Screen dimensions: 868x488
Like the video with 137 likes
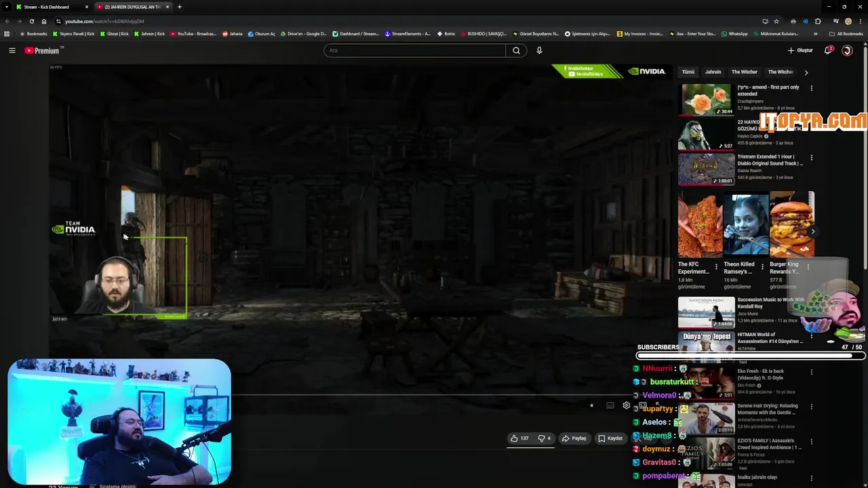point(519,439)
